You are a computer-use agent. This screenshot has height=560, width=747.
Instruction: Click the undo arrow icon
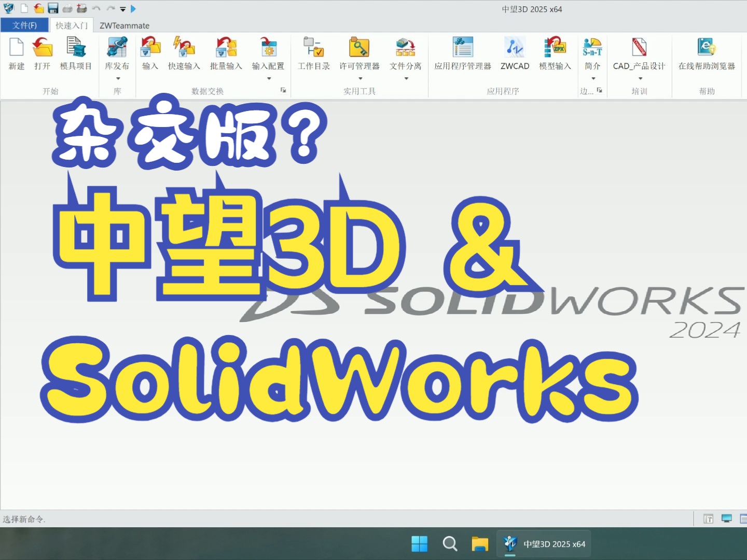click(x=96, y=8)
